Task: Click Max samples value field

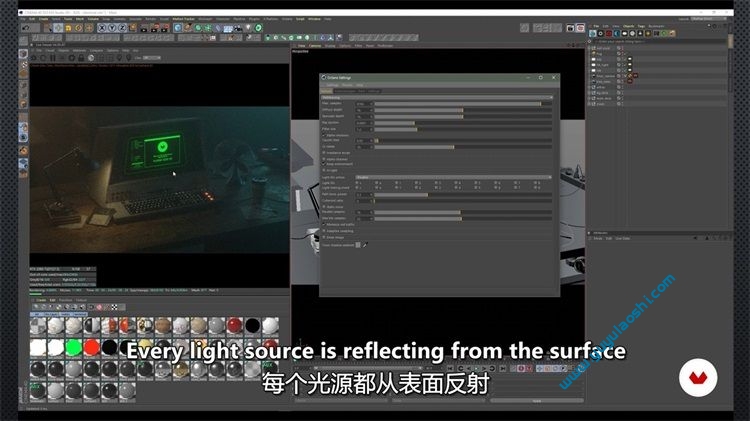Action: click(364, 103)
